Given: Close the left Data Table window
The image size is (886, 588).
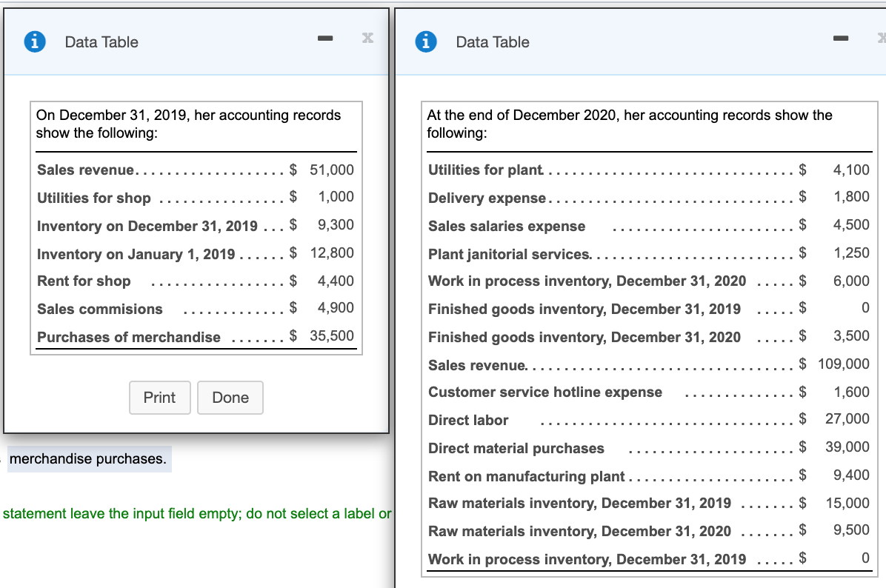Looking at the screenshot, I should [x=367, y=39].
